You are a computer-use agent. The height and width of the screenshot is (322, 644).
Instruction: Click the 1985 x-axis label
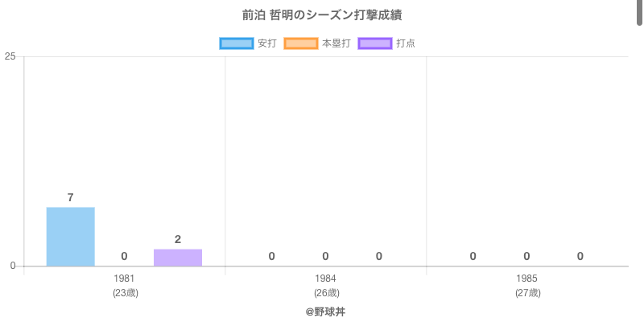point(526,279)
